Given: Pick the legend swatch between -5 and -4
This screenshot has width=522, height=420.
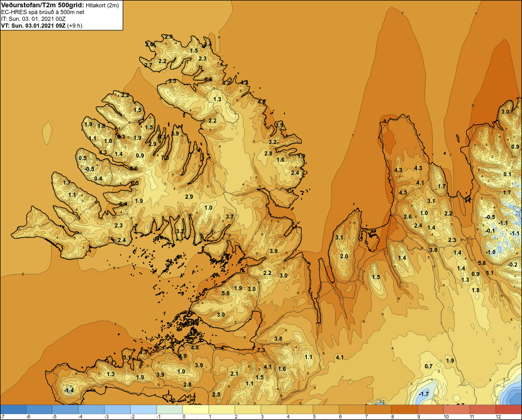Looking at the screenshot, I should tap(65, 410).
